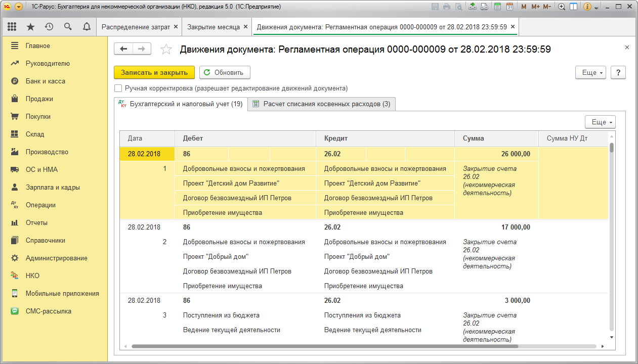Open the History clock icon
Image resolution: width=638 pixels, height=364 pixels.
(x=49, y=27)
